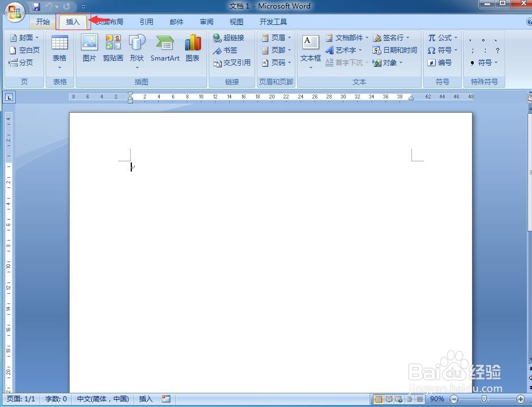Select the 插入 ribbon tab
The image size is (532, 407).
coord(72,22)
